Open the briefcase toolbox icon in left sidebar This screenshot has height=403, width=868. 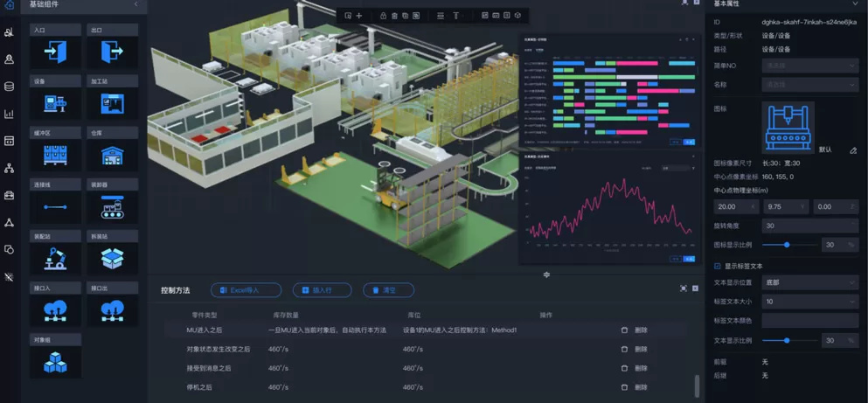9,195
